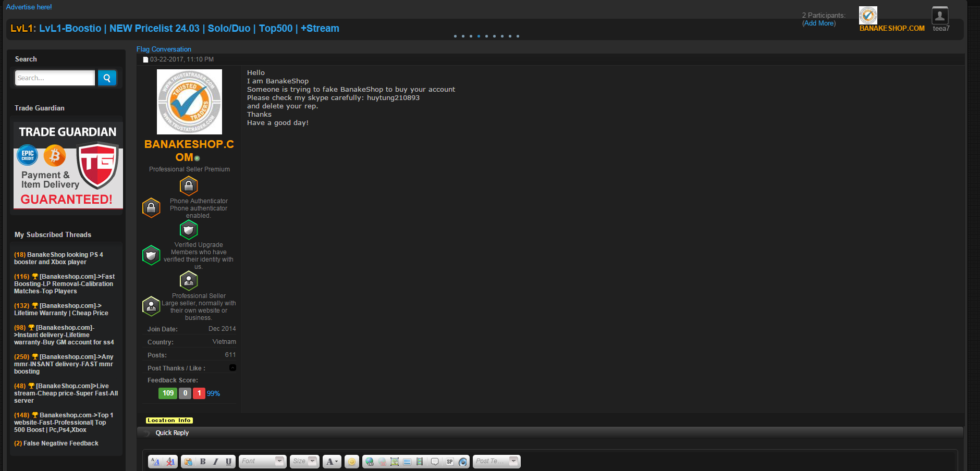Click large Phone Authenticator badge icon

(x=189, y=186)
